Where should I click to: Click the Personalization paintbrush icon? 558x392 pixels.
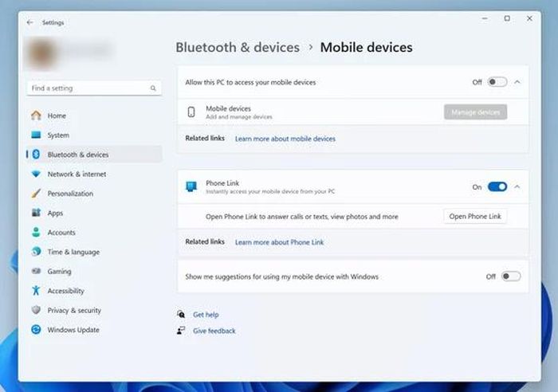(36, 193)
